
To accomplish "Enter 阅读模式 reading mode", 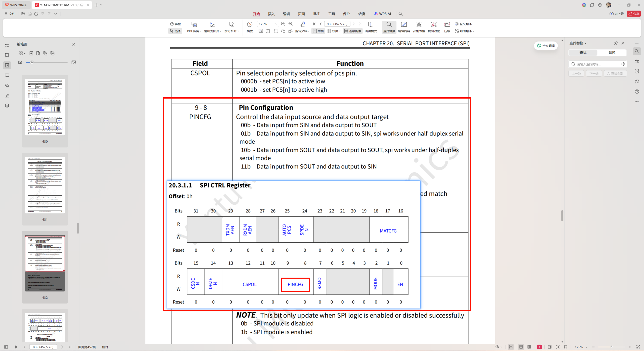I will tap(371, 27).
